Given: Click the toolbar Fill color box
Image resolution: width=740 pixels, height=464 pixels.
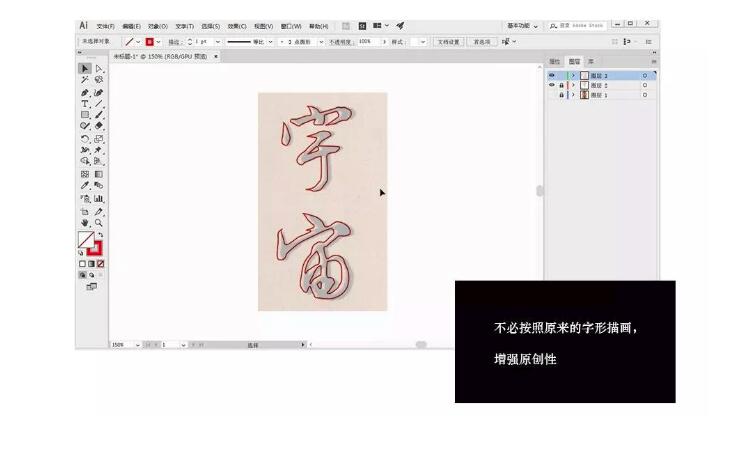Looking at the screenshot, I should 86,239.
